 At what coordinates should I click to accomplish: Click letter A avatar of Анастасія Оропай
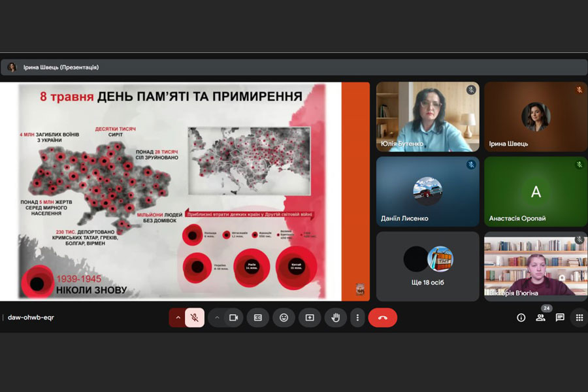coord(536,191)
